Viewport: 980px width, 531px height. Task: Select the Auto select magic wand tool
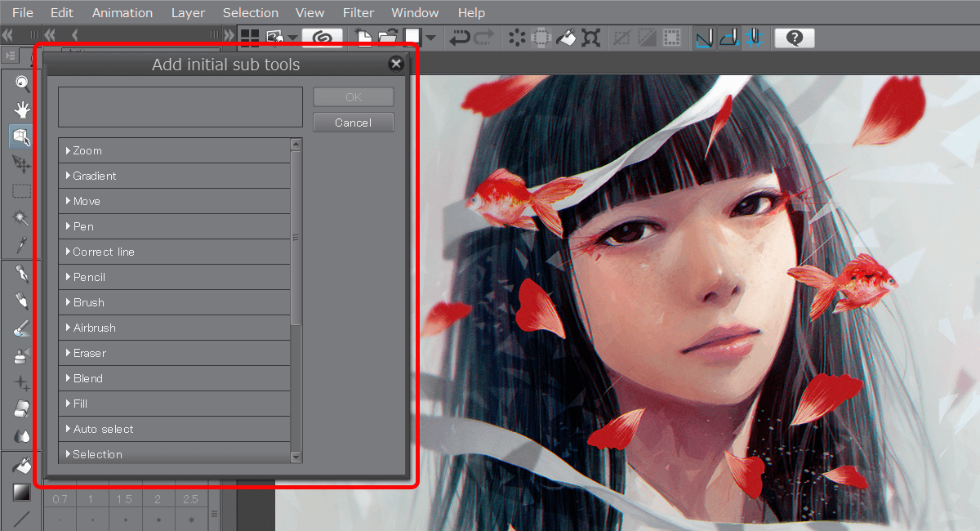[x=22, y=218]
